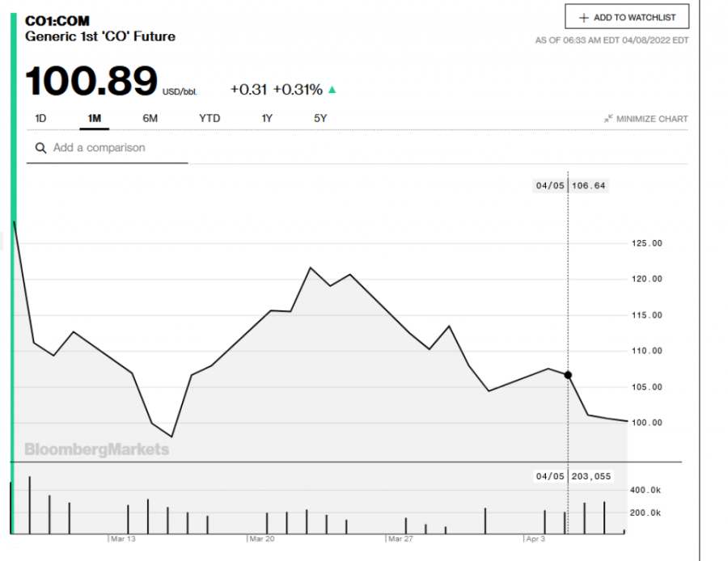Screen dimensions: 728x561
Task: Click the Mar 20 date axis label
Action: point(262,538)
